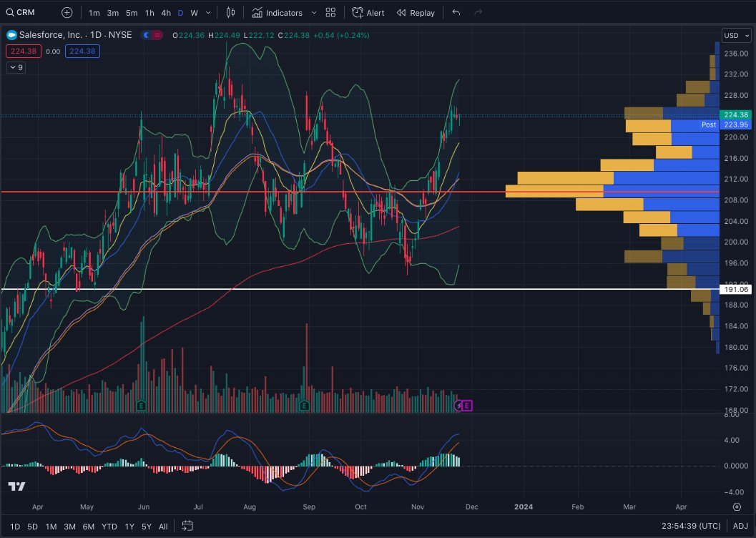Set the range to 5D
Image resolution: width=756 pixels, height=538 pixels.
(x=32, y=527)
